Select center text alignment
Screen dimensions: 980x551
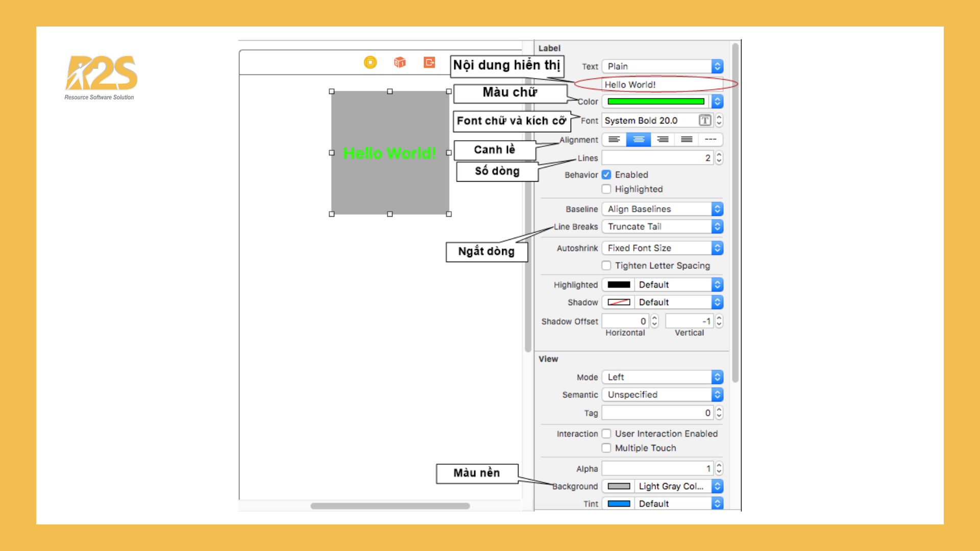(639, 139)
